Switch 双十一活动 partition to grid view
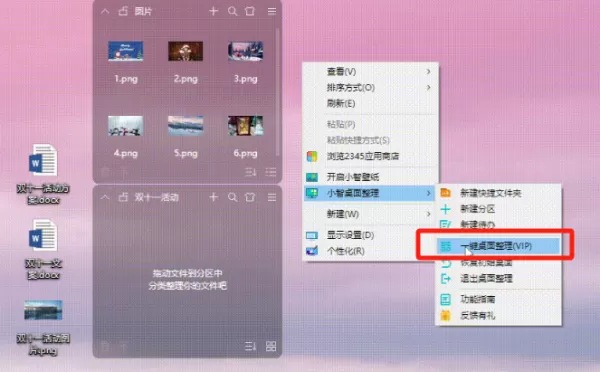The height and width of the screenshot is (372, 600). (271, 346)
